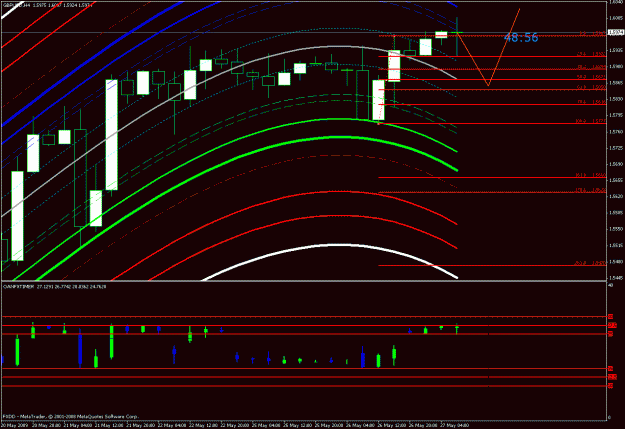Click the 25 May 20:00 time axis label

point(328,425)
